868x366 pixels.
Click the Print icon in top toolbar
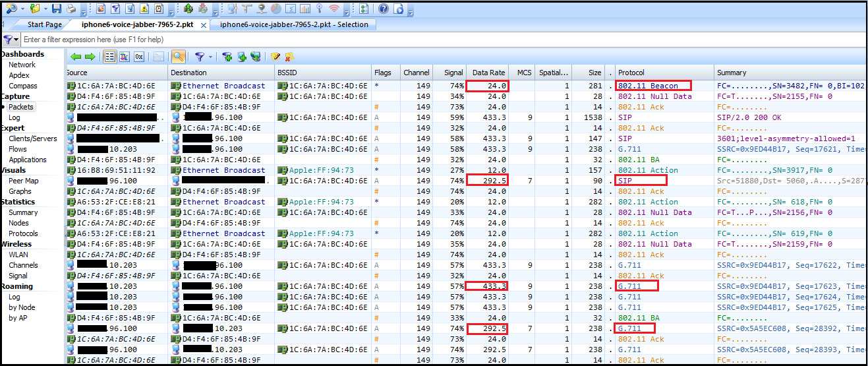71,9
